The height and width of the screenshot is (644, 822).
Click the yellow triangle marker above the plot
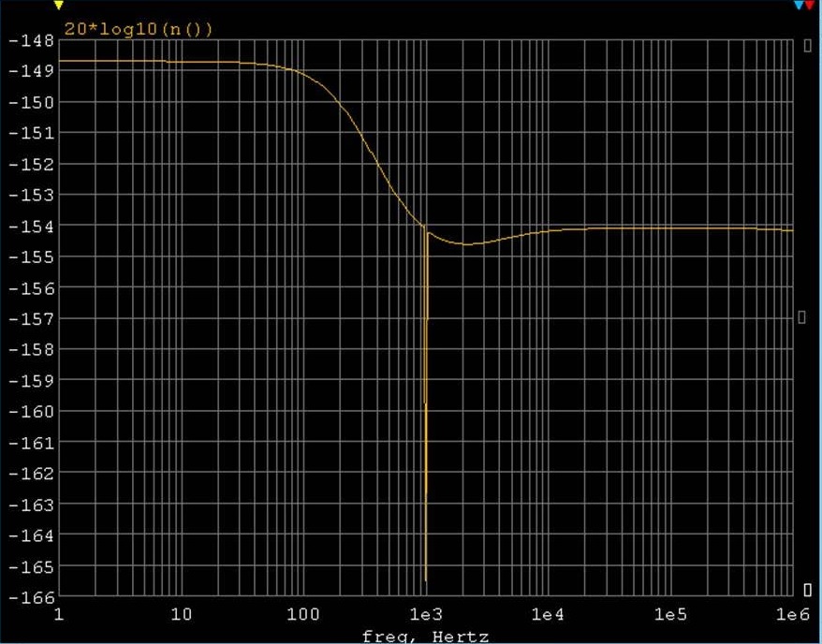(59, 6)
